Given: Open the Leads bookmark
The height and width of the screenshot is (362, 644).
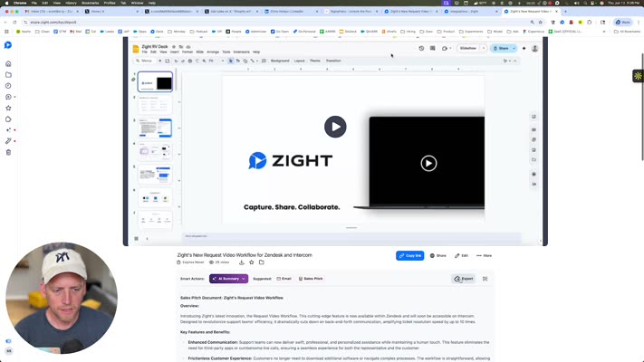Looking at the screenshot, I should 106,31.
